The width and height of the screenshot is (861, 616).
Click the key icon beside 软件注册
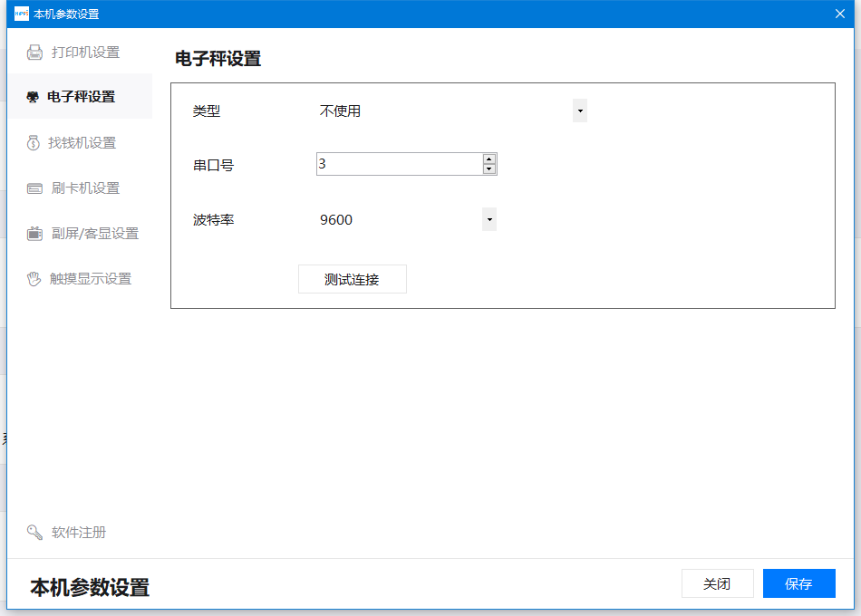click(x=34, y=532)
